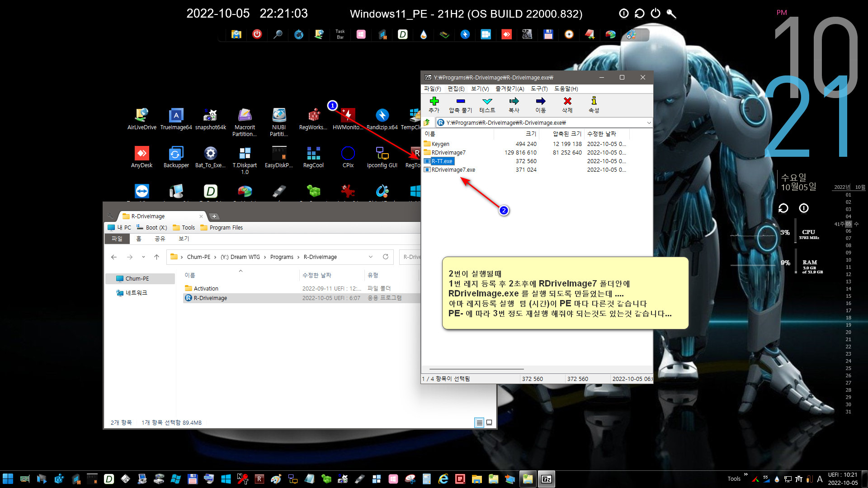
Task: Sort 7-Zip list by 압축된 크기 column
Action: click(x=561, y=134)
